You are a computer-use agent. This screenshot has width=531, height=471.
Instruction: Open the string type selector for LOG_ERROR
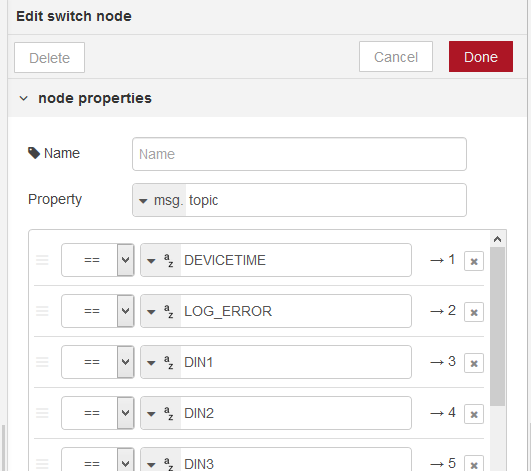161,311
